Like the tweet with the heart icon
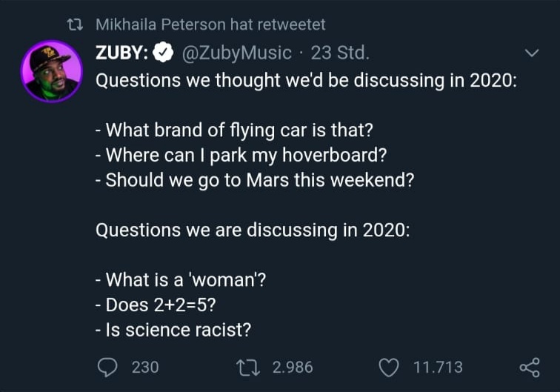 click(390, 367)
